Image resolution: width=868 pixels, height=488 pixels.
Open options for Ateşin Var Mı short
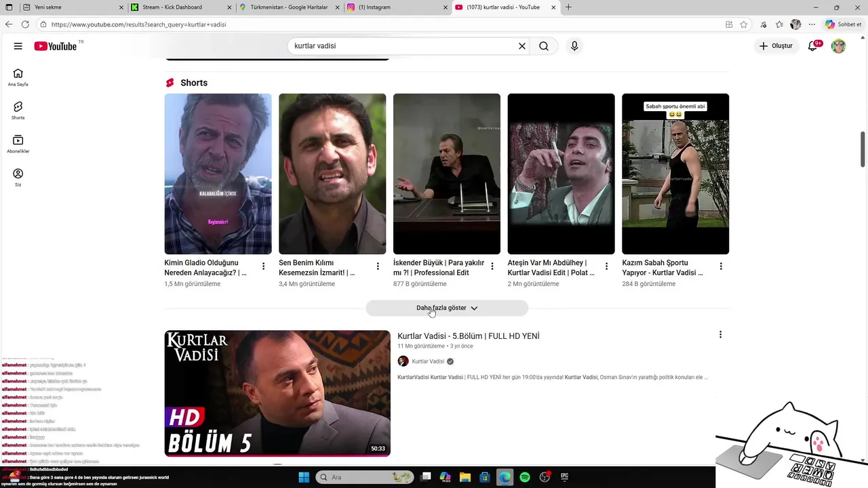[606, 266]
